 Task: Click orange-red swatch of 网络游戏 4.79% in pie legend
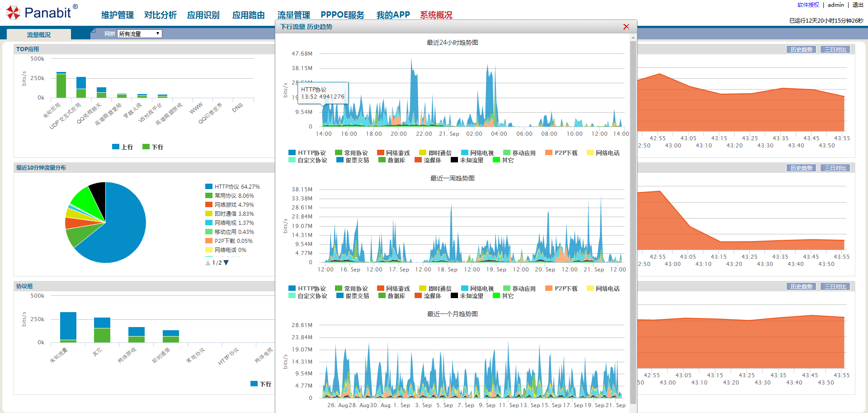pos(209,204)
